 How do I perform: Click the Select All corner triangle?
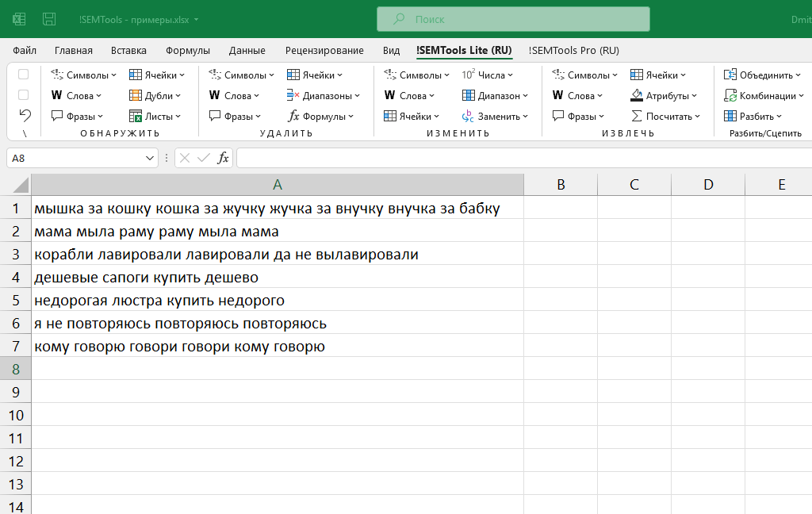pyautogui.click(x=20, y=185)
